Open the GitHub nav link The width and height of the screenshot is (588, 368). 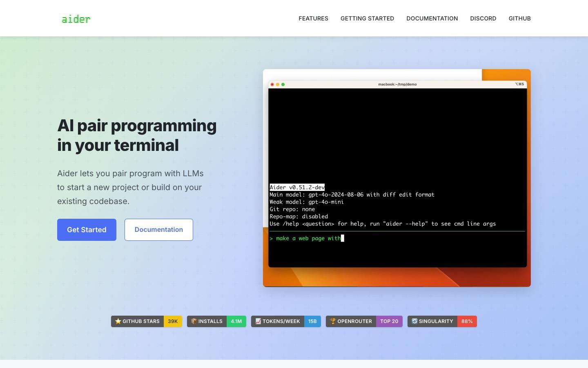click(x=519, y=18)
